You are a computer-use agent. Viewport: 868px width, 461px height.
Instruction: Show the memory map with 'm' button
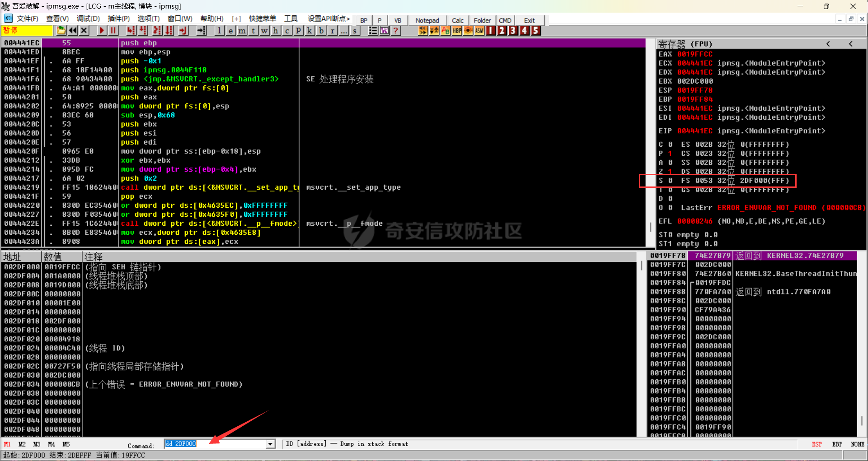tap(242, 31)
